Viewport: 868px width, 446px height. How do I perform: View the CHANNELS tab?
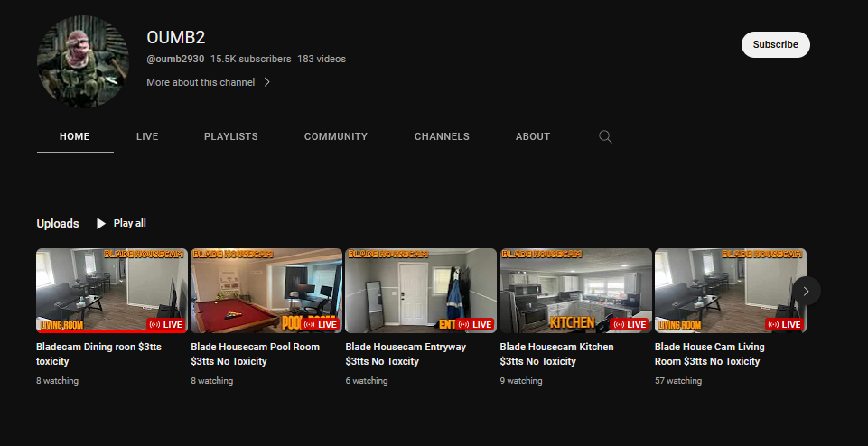point(442,136)
